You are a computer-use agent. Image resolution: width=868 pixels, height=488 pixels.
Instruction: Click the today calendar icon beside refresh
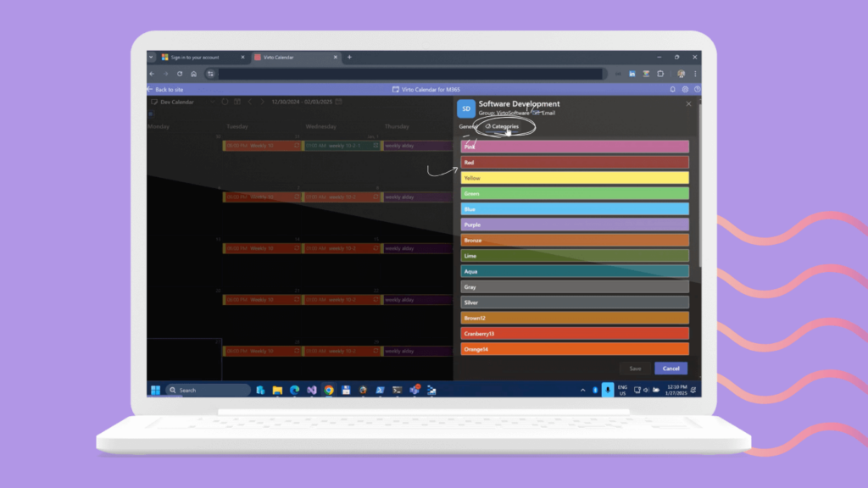tap(237, 102)
